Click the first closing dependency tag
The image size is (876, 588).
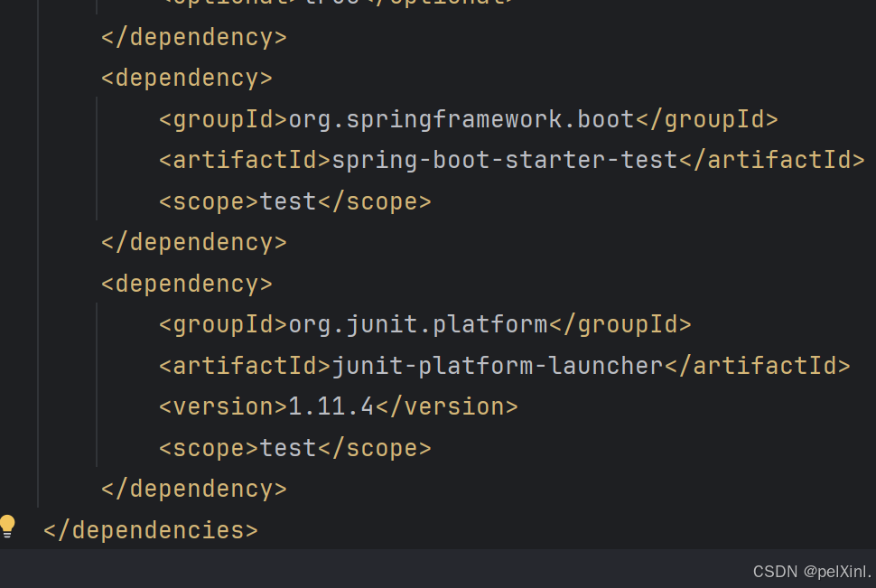click(x=193, y=36)
